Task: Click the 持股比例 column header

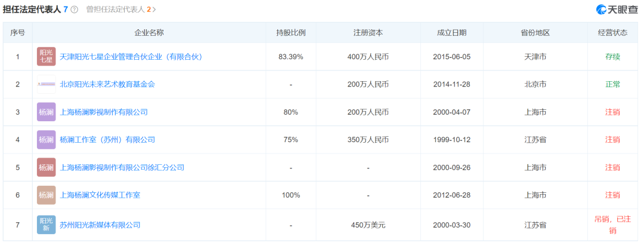Action: (x=291, y=33)
